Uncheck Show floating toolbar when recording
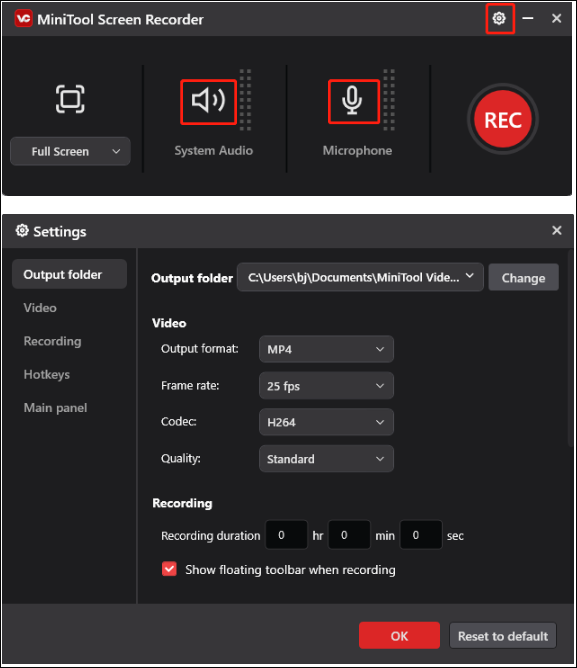The height and width of the screenshot is (668, 577). click(x=169, y=569)
